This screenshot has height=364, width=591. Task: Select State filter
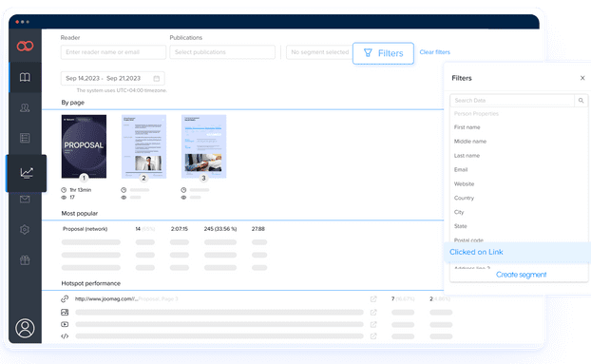460,226
